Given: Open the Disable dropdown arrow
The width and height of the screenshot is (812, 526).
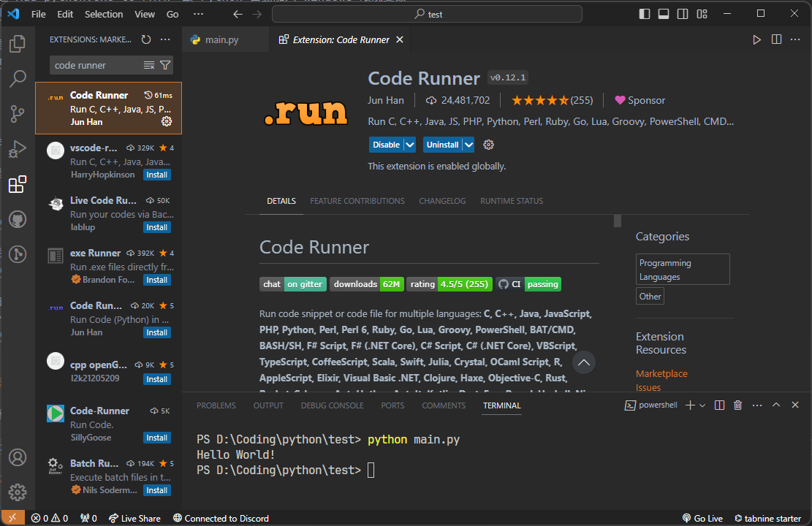Looking at the screenshot, I should coord(409,145).
